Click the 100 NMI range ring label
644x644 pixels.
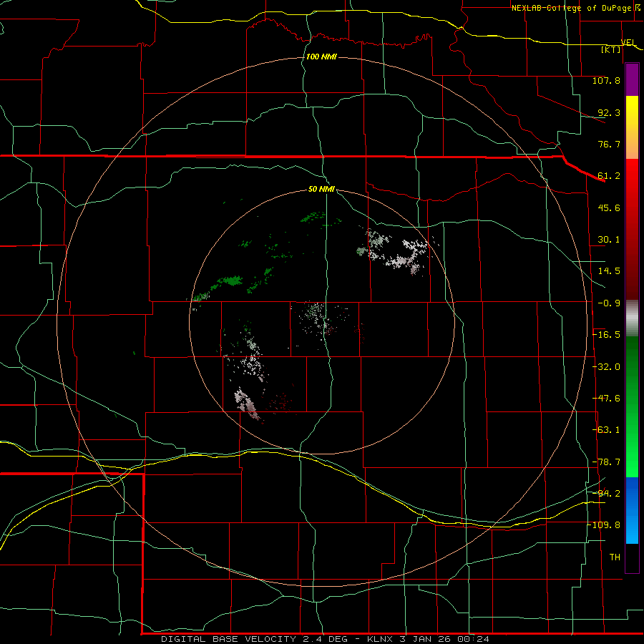[x=321, y=57]
